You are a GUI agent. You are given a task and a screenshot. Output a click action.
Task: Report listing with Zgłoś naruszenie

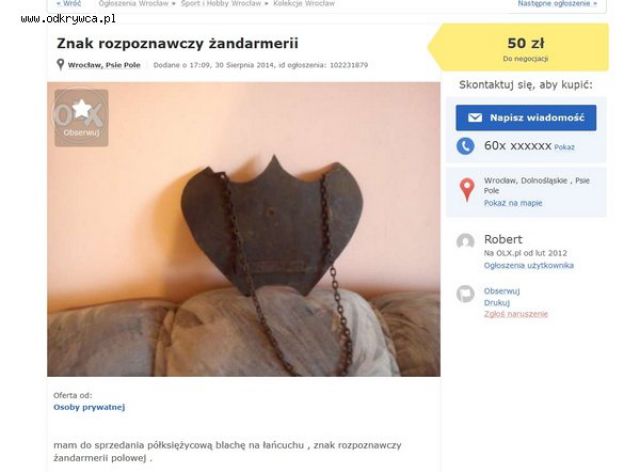tap(516, 314)
